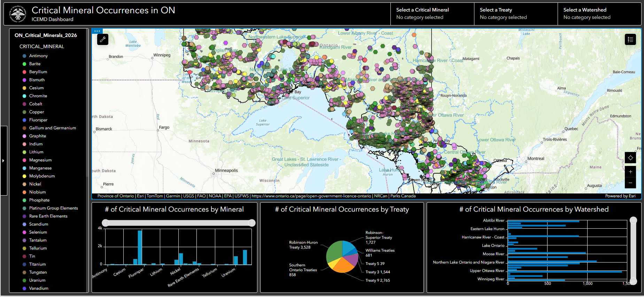Image resolution: width=644 pixels, height=297 pixels.
Task: Click the Critical Mineral Occurrences in ON title
Action: point(103,10)
